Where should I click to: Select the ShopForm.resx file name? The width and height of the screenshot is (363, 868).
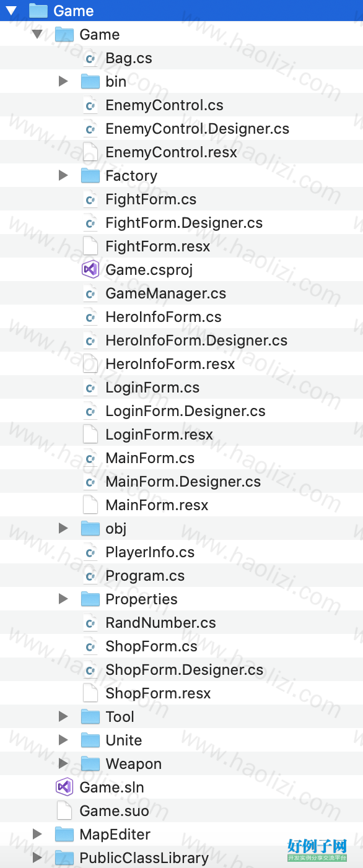159,693
